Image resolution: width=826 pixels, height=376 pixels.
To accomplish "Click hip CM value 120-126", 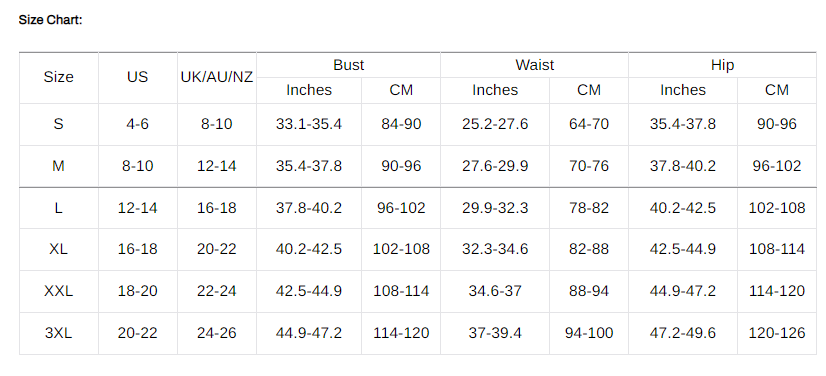I will [x=777, y=333].
